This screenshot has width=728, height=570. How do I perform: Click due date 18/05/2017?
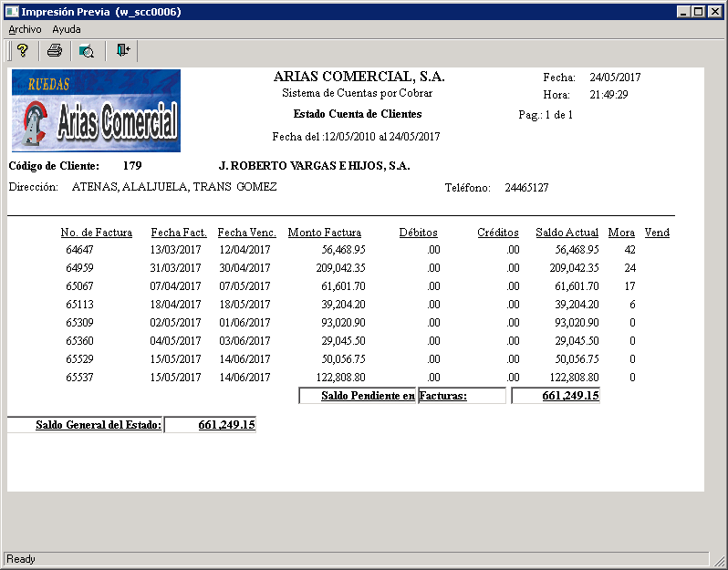click(x=244, y=305)
